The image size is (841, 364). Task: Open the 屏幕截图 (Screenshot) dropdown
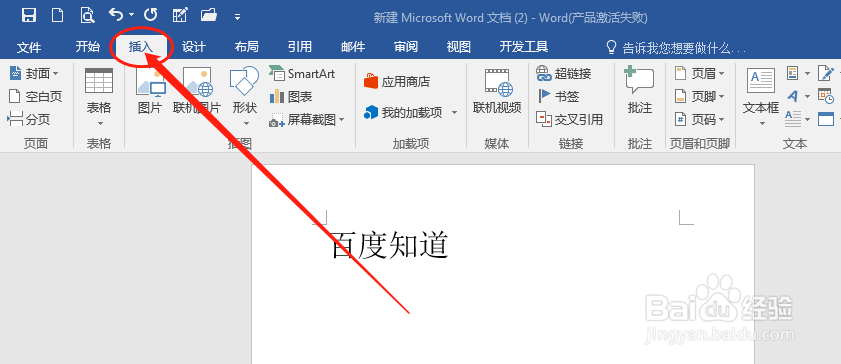pos(307,120)
